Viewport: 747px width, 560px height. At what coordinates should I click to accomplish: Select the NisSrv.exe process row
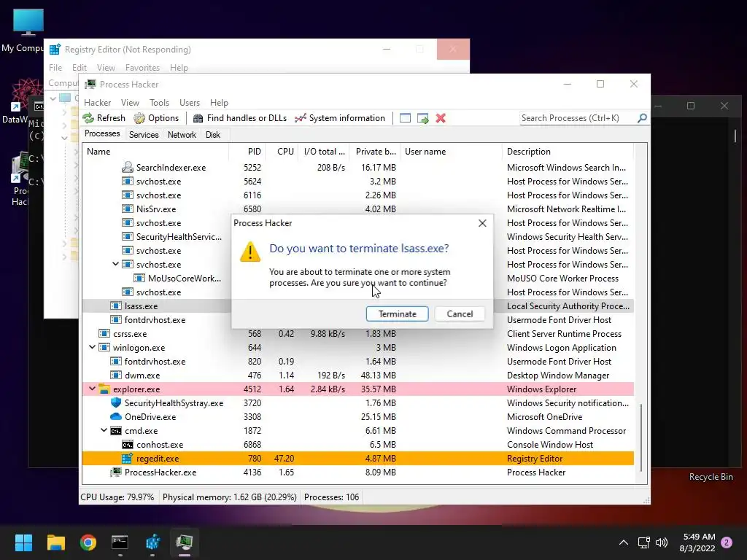coord(357,209)
